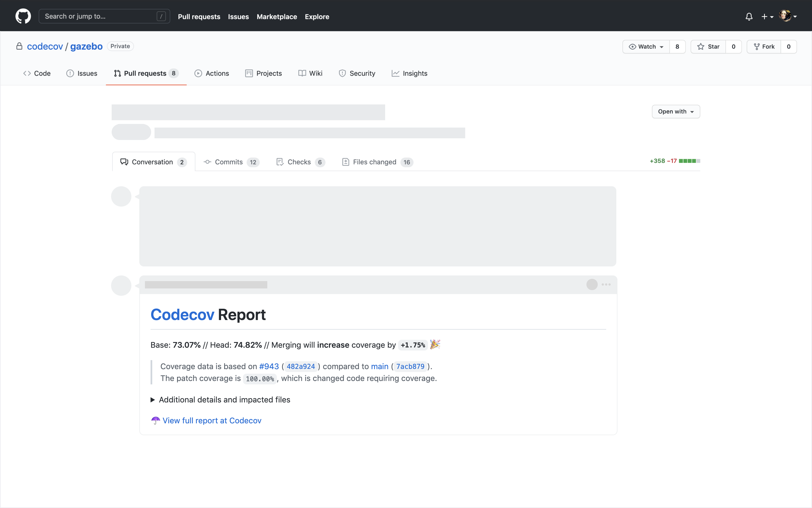
Task: Click the Private label badge
Action: 120,46
